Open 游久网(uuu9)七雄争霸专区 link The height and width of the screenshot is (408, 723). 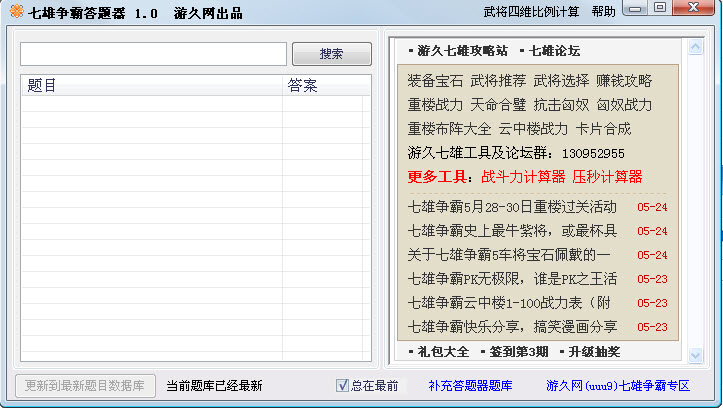618,385
